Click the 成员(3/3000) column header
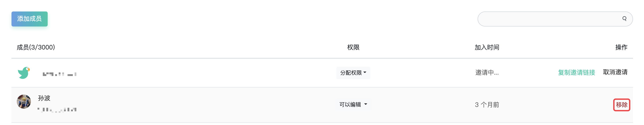The image size is (644, 125). click(36, 47)
